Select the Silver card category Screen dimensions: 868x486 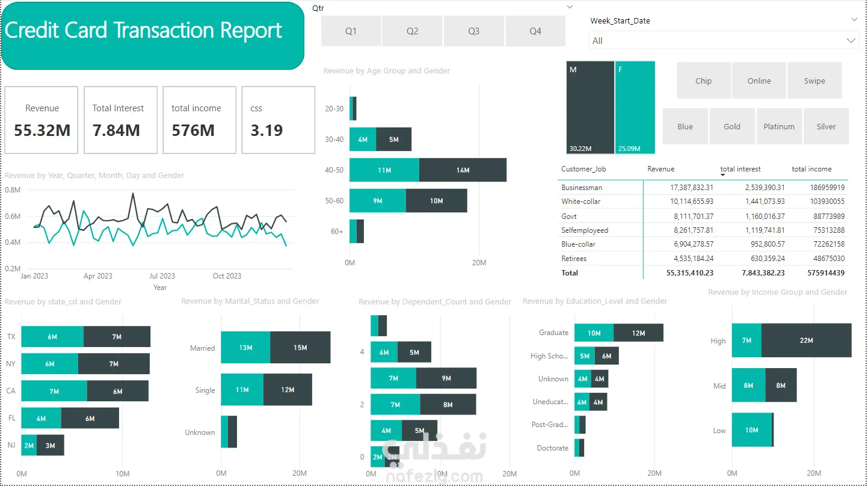(826, 126)
